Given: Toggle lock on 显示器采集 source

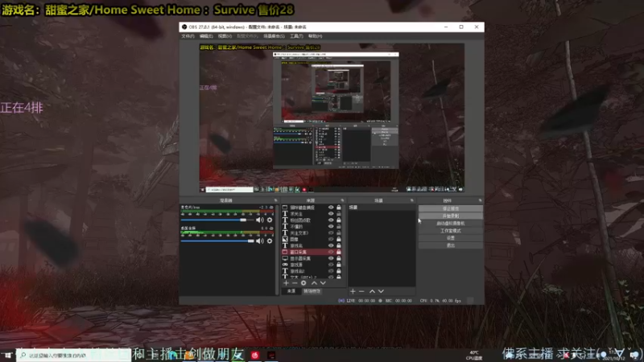Looking at the screenshot, I should point(339,258).
